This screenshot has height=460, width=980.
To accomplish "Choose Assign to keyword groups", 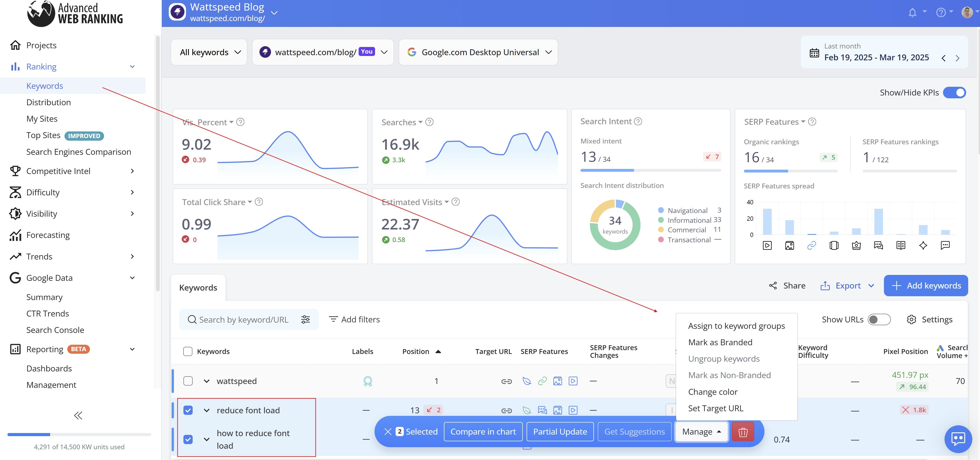I will pos(736,326).
